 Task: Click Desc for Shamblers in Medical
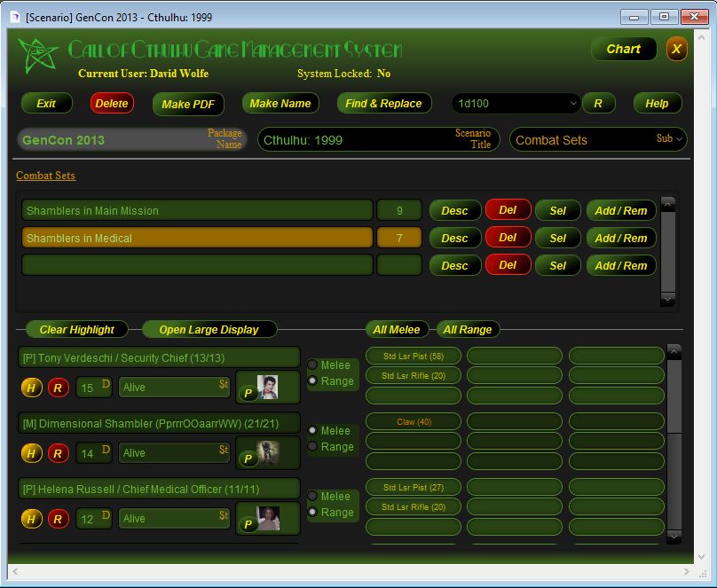tap(455, 238)
